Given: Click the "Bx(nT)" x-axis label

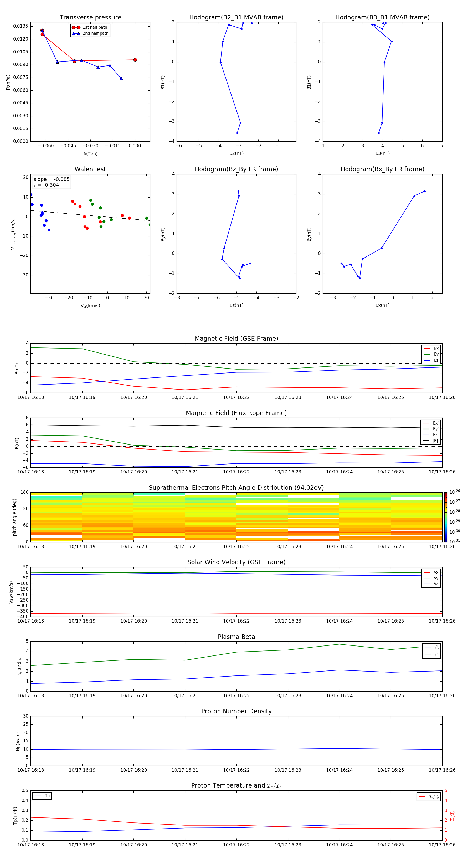Looking at the screenshot, I should [x=382, y=305].
